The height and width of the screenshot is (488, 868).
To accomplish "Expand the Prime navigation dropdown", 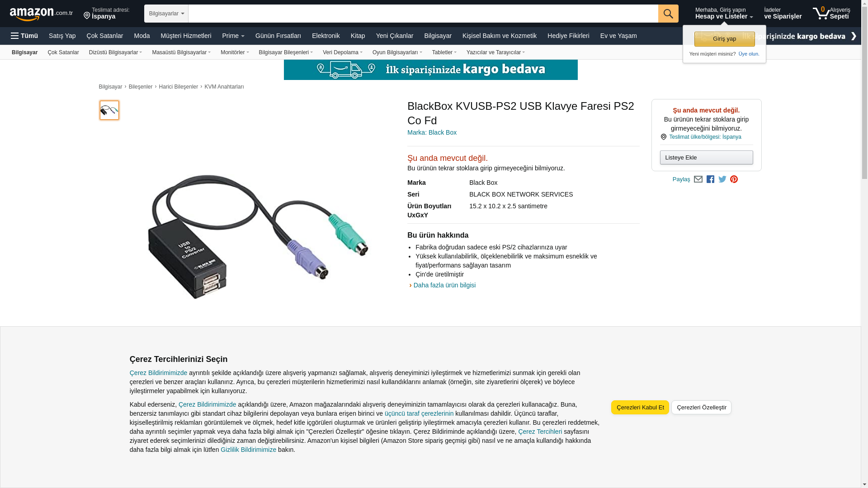I will pyautogui.click(x=233, y=36).
